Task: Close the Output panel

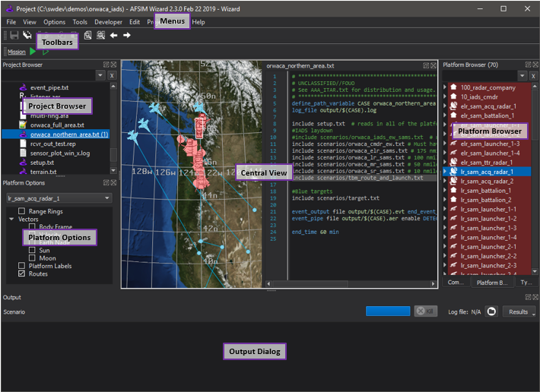Action: click(x=535, y=297)
